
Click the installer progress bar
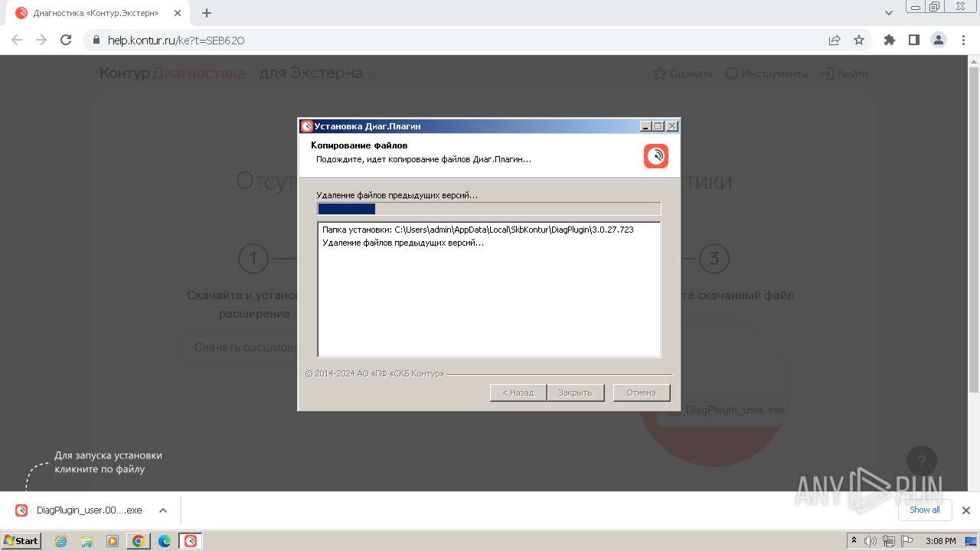click(488, 209)
